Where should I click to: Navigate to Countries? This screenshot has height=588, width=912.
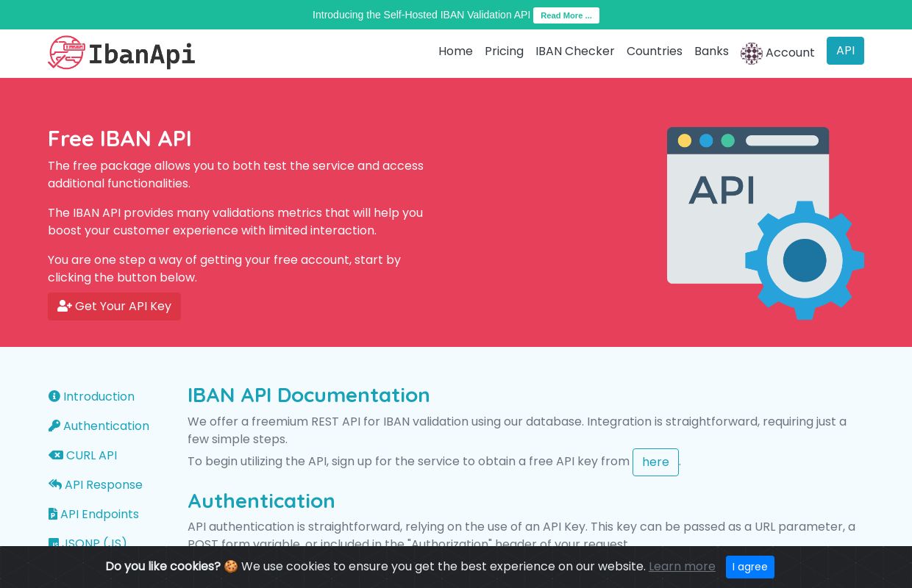pyautogui.click(x=655, y=51)
